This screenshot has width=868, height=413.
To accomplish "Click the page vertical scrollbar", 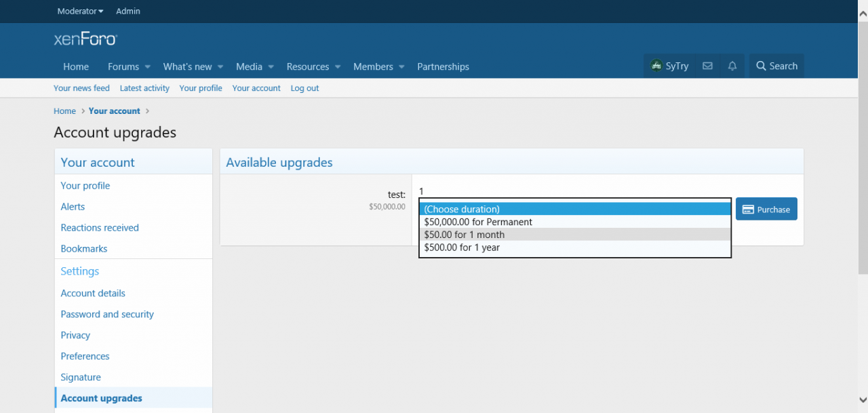I will (x=863, y=203).
